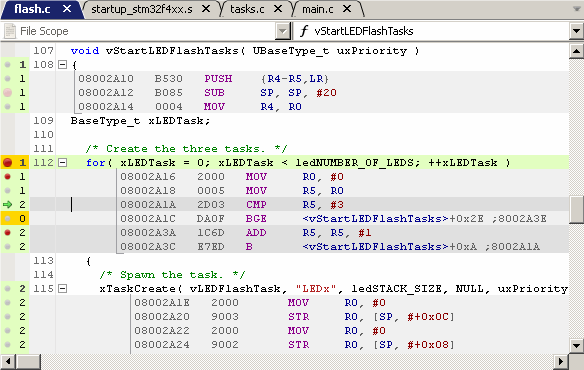Click the STR R0, [SP, #+0x0C] instruction
This screenshot has height=370, width=584.
click(371, 317)
